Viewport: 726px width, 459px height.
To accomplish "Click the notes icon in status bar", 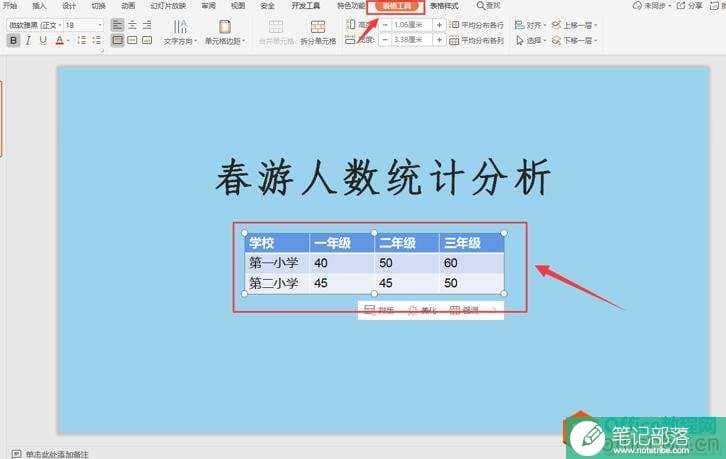I will coord(16,454).
